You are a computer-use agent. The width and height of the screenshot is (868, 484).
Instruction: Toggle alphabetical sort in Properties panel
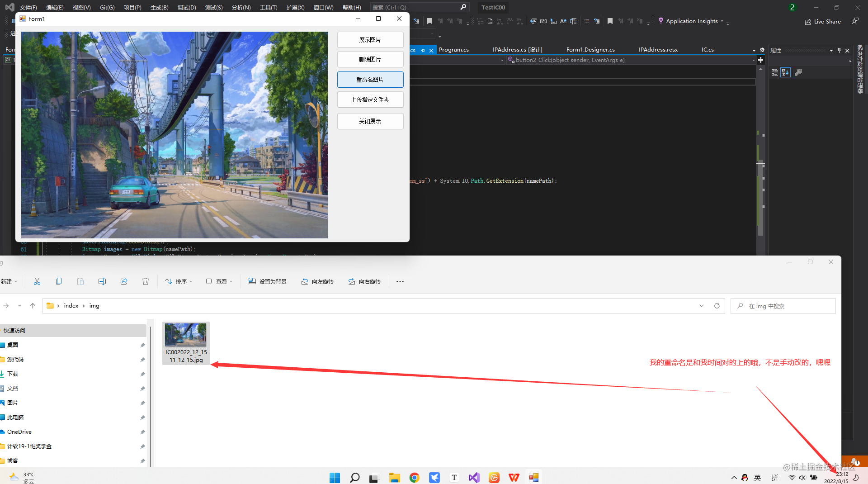point(786,72)
